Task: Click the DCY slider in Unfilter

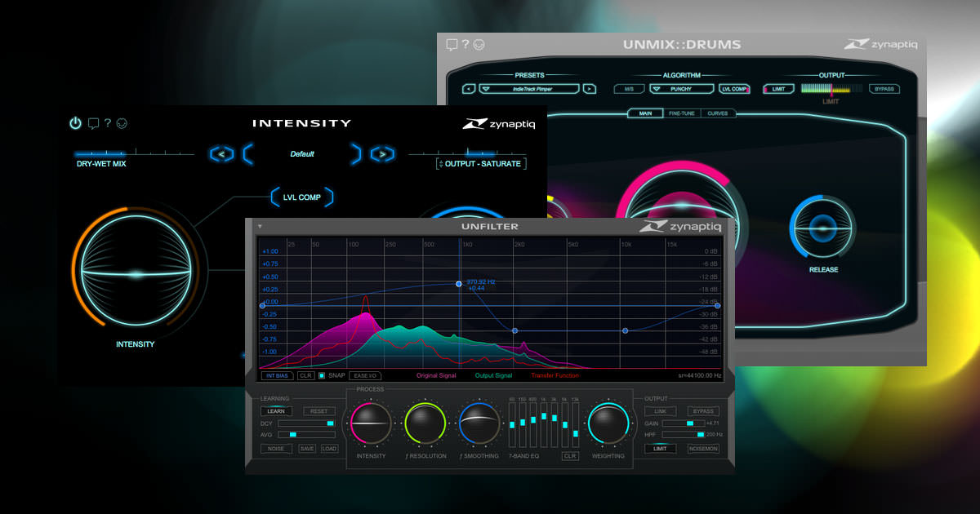Action: click(306, 423)
